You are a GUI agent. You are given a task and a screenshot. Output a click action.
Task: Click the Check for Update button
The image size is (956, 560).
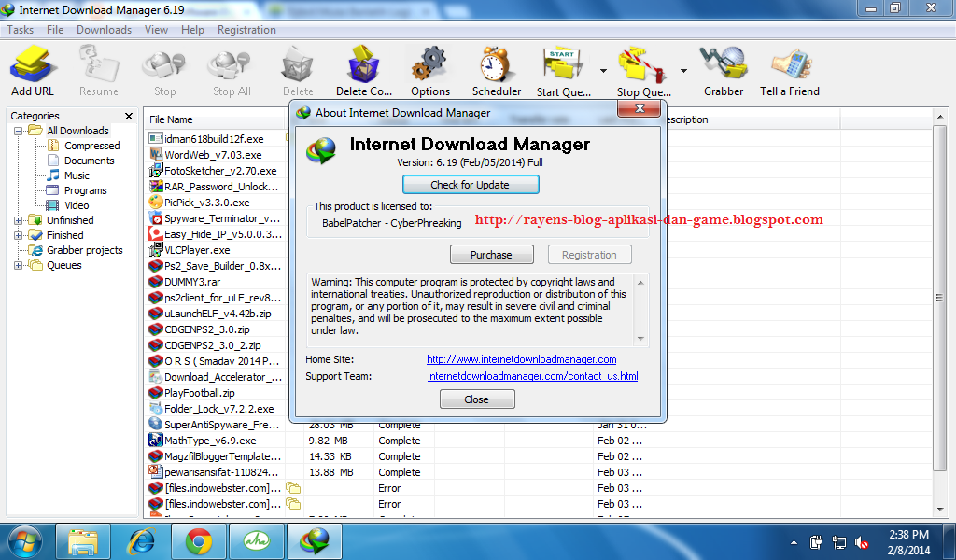pos(471,185)
